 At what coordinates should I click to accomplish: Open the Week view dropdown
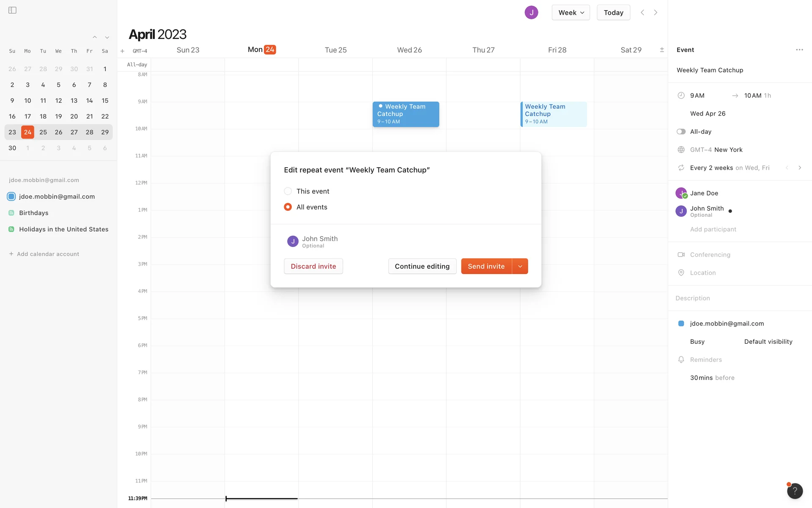pos(571,13)
